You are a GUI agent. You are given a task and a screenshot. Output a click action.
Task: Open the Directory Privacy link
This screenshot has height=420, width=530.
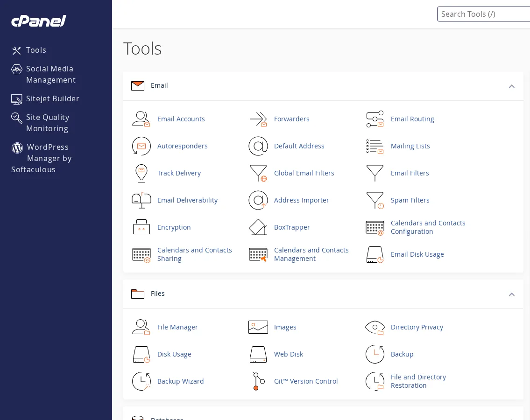(x=417, y=327)
